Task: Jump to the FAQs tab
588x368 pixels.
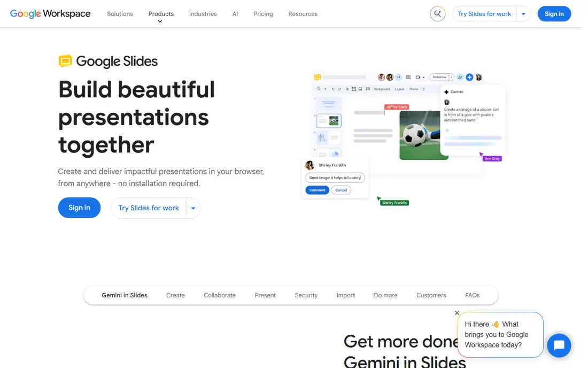Action: (472, 295)
